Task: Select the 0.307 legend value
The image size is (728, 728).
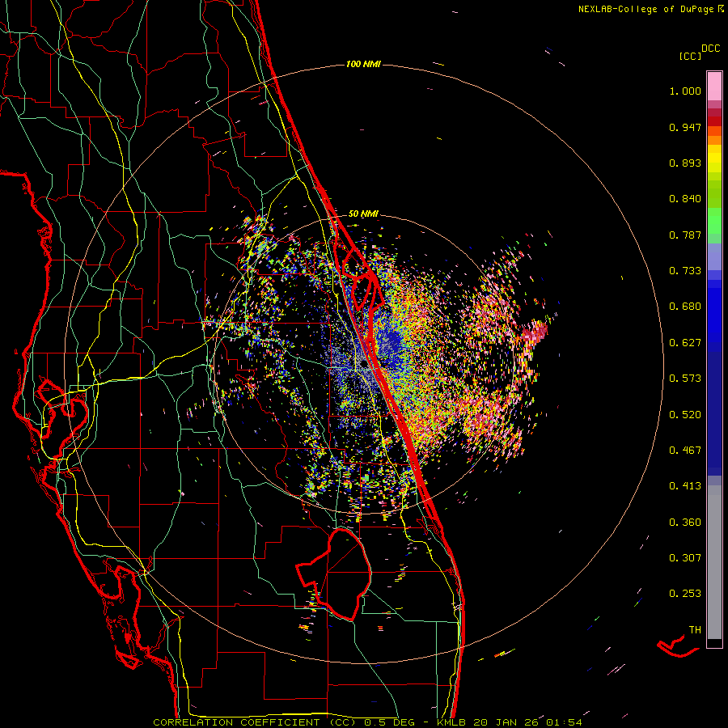Action: tap(685, 558)
